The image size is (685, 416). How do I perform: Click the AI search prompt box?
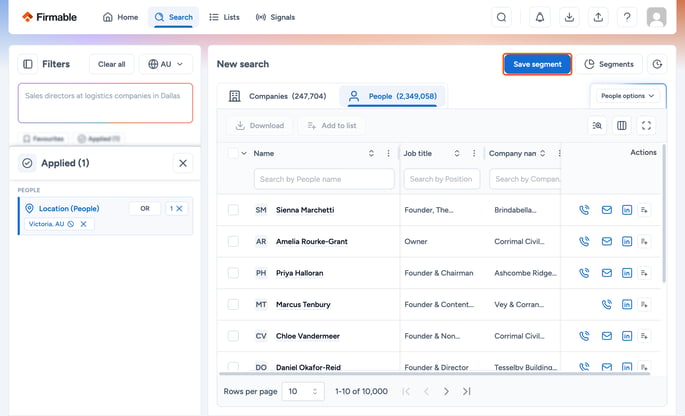pyautogui.click(x=105, y=103)
